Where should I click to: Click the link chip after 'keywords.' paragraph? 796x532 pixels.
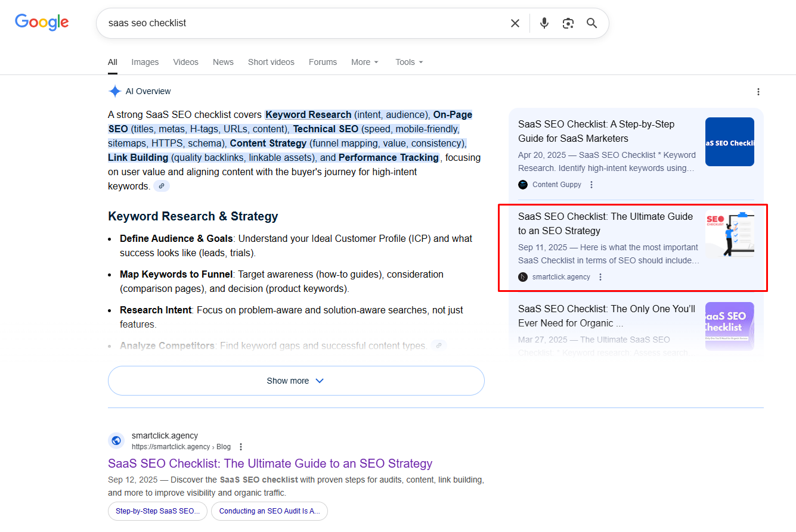(x=162, y=186)
